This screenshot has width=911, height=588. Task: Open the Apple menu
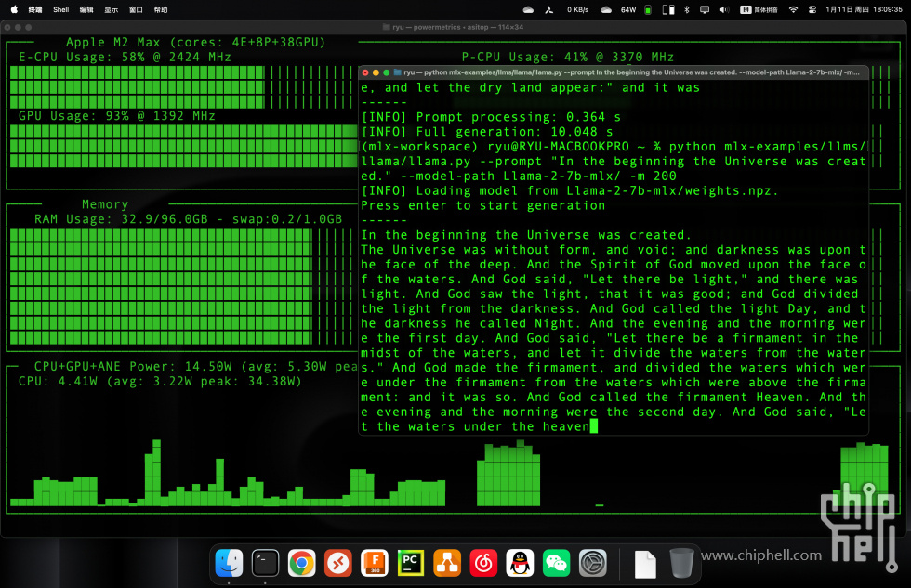(x=15, y=9)
